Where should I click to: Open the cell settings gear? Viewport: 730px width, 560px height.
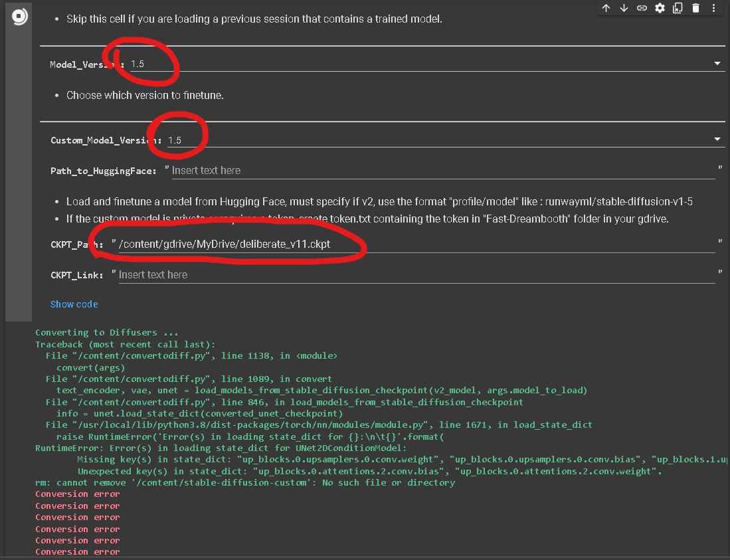pos(660,8)
